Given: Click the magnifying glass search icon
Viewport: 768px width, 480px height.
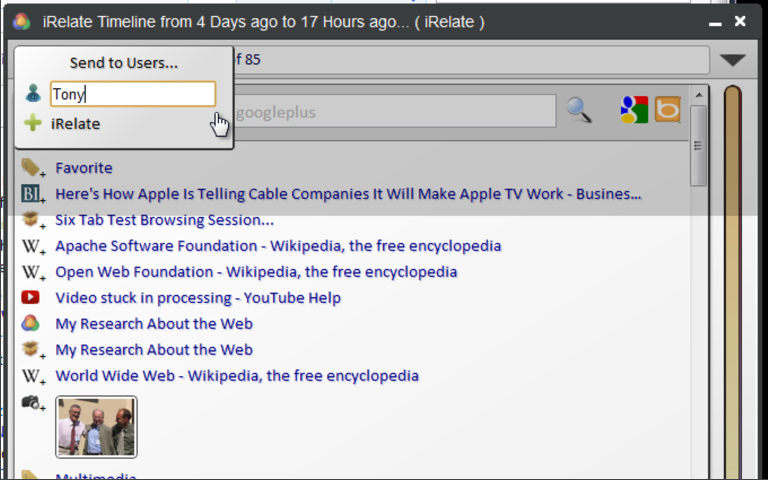Looking at the screenshot, I should [579, 110].
